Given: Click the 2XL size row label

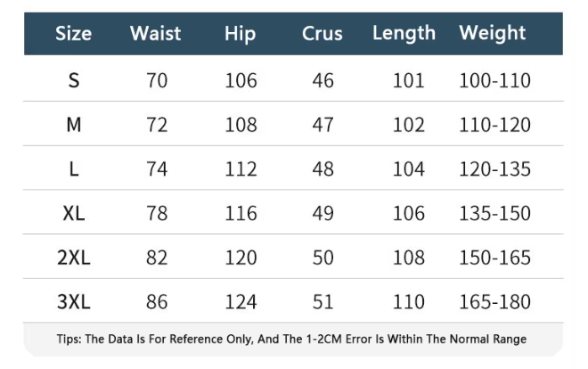Looking at the screenshot, I should pyautogui.click(x=74, y=258).
